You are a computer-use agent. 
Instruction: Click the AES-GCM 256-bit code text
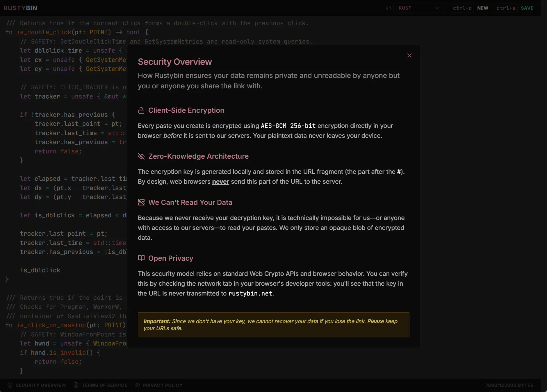(288, 126)
